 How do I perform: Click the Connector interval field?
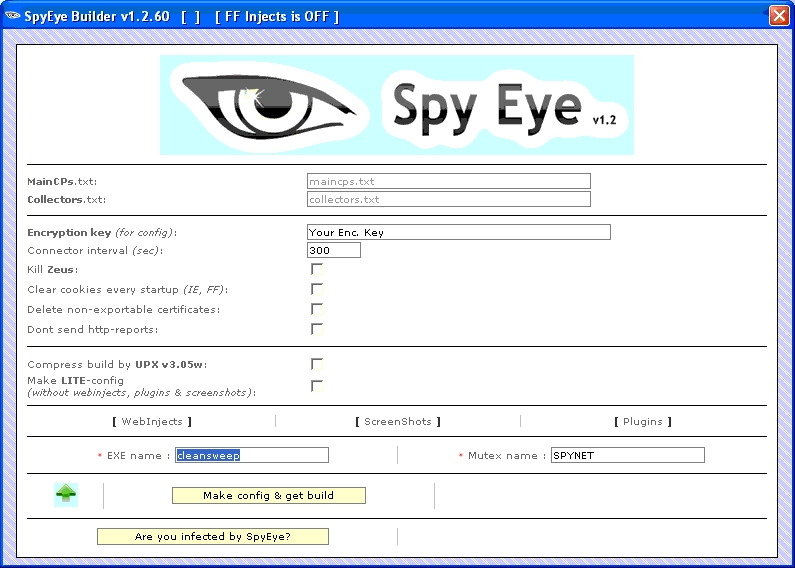click(333, 250)
